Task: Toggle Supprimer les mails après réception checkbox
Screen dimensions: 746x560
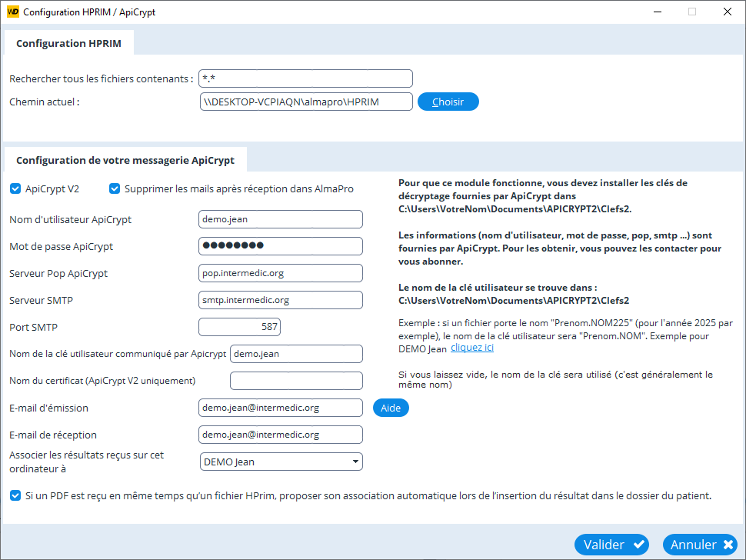Action: pyautogui.click(x=115, y=188)
